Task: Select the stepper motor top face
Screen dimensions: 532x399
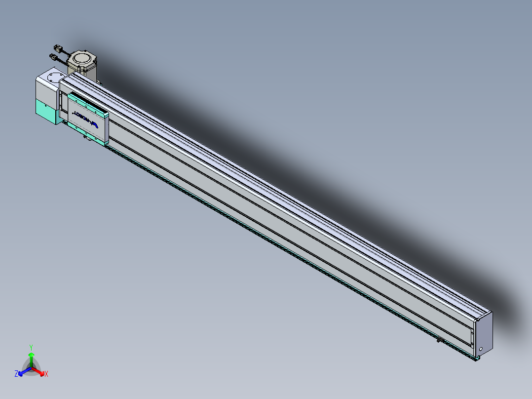Action: click(x=81, y=59)
